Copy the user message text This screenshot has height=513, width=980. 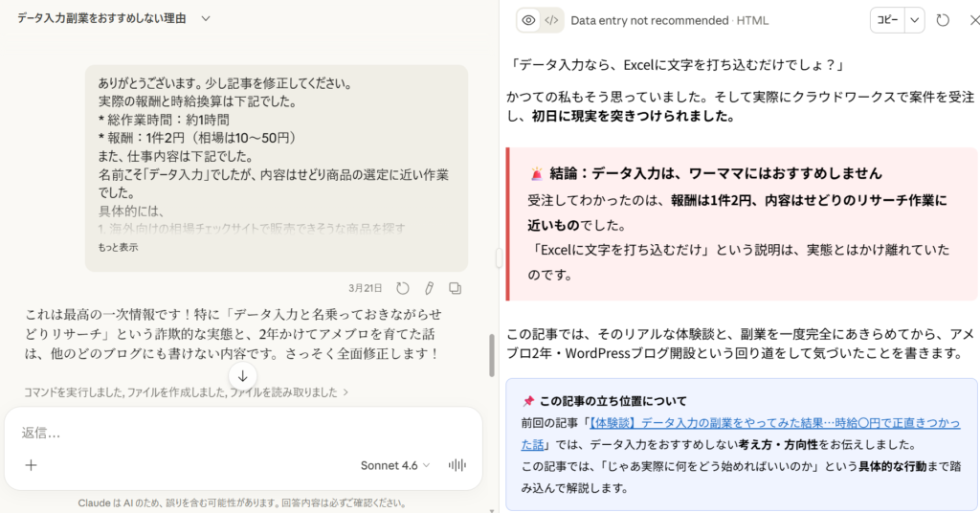456,287
